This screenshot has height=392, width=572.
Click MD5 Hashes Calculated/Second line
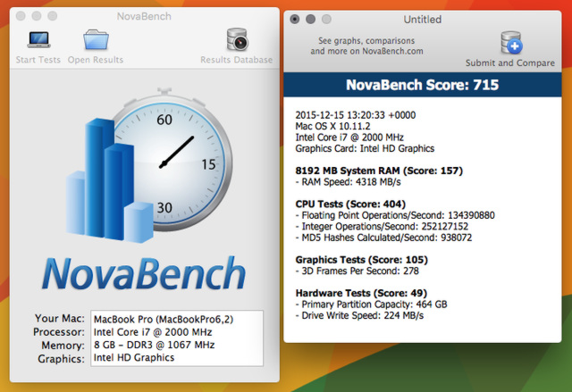[x=383, y=238]
